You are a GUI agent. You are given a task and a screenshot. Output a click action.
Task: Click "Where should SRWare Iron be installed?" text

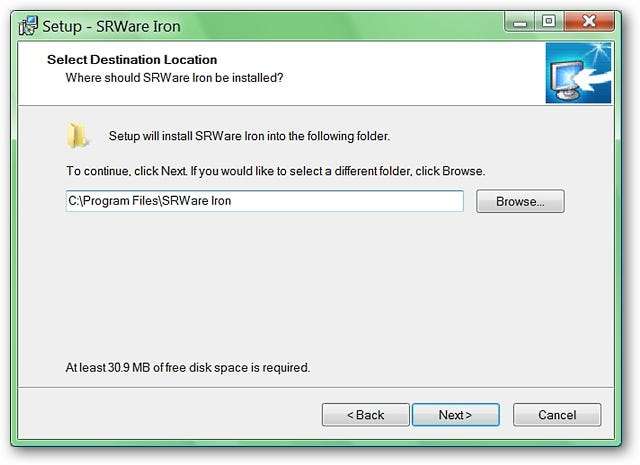click(174, 77)
